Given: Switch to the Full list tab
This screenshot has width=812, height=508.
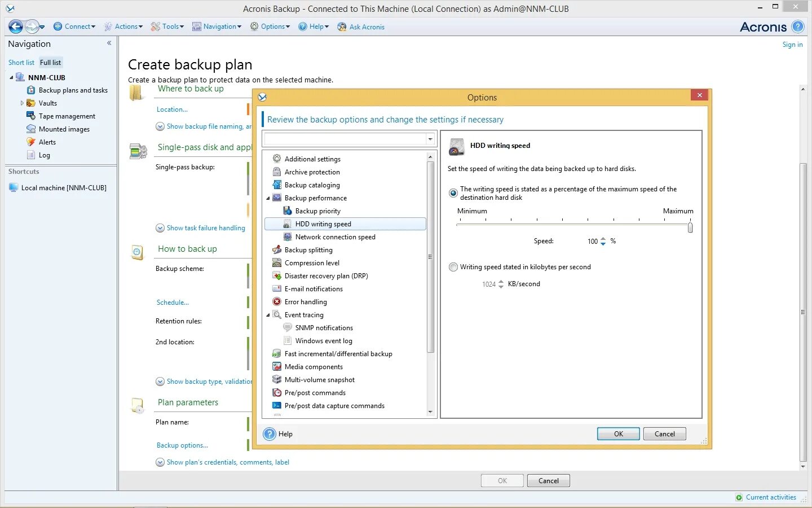Looking at the screenshot, I should coord(50,63).
